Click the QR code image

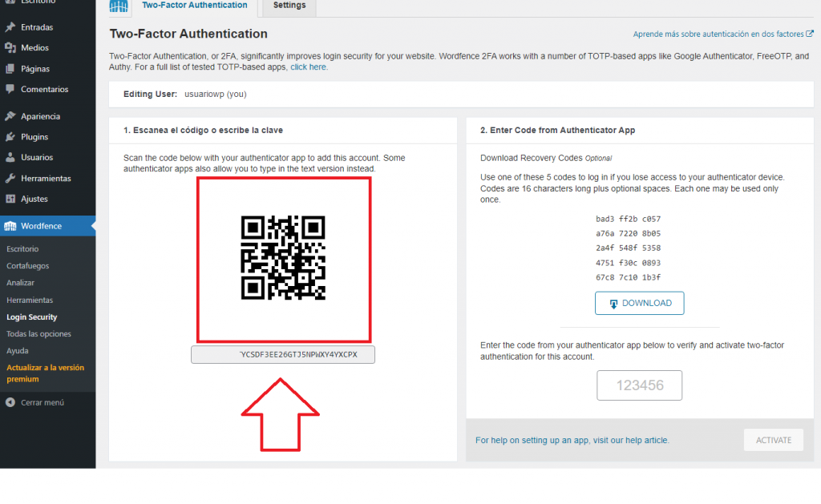283,258
